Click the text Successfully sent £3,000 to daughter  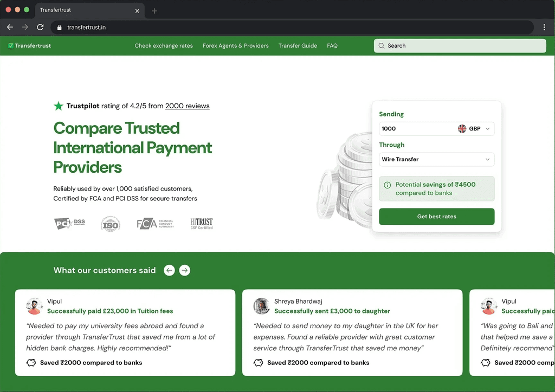click(332, 311)
